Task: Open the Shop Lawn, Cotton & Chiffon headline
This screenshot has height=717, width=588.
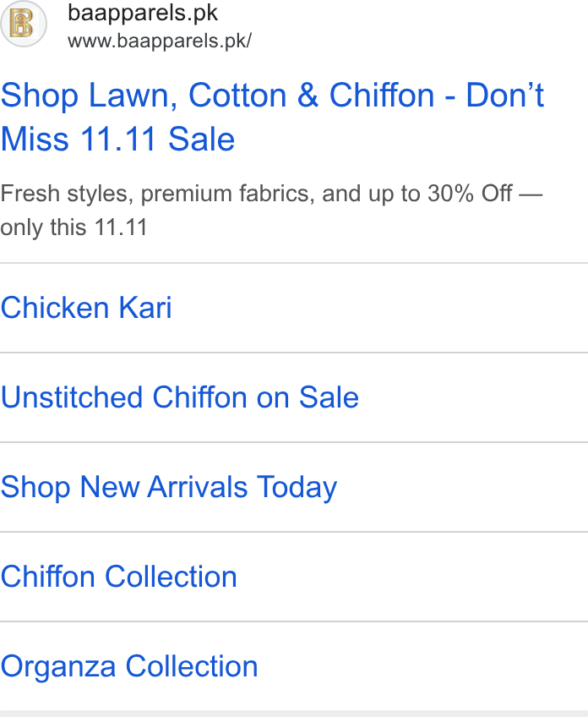Action: coord(272,117)
